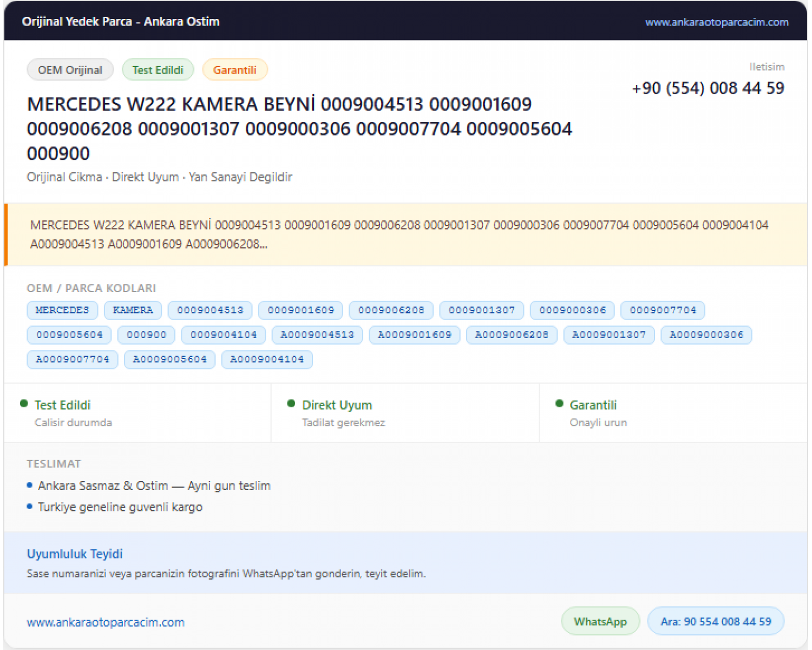Open the WhatsApp contact button

coord(600,621)
